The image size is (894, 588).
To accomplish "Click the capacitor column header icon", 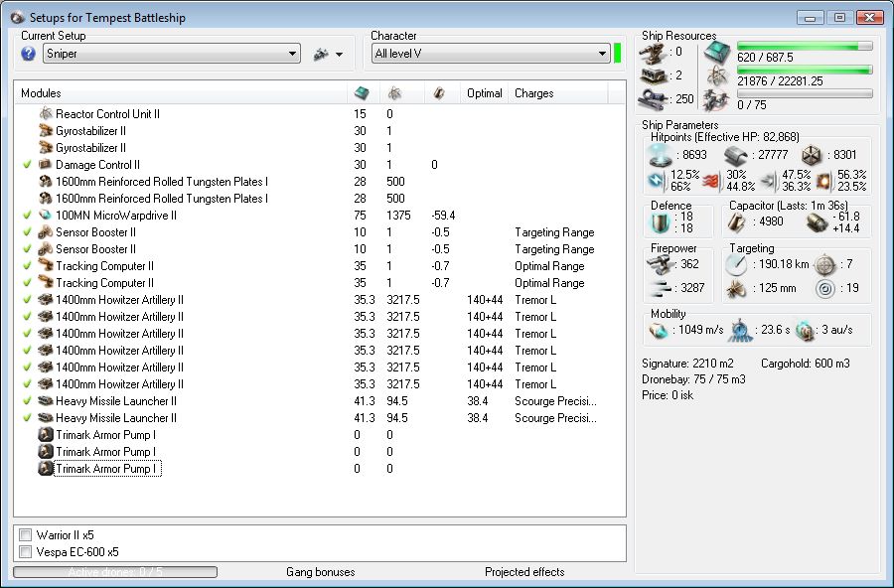I will 439,93.
